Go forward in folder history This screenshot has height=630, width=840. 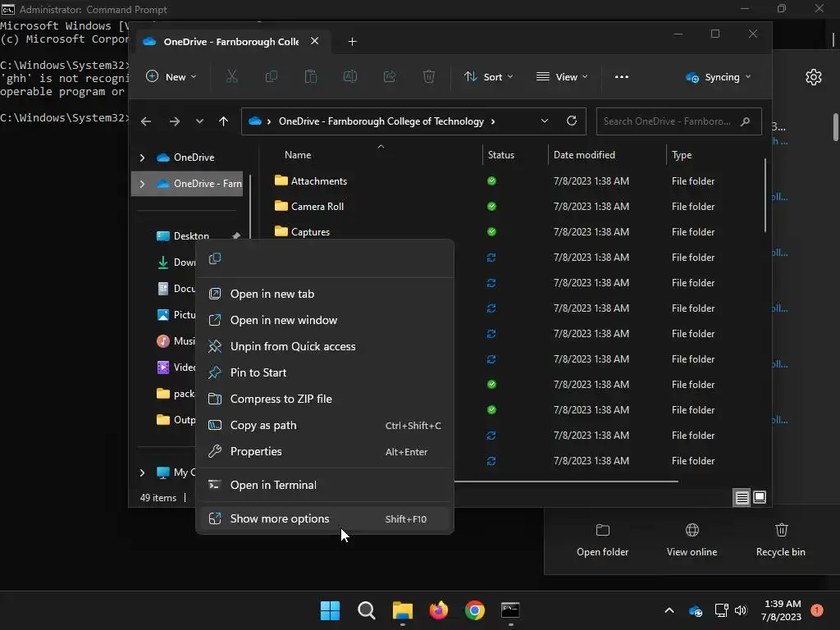coord(174,121)
